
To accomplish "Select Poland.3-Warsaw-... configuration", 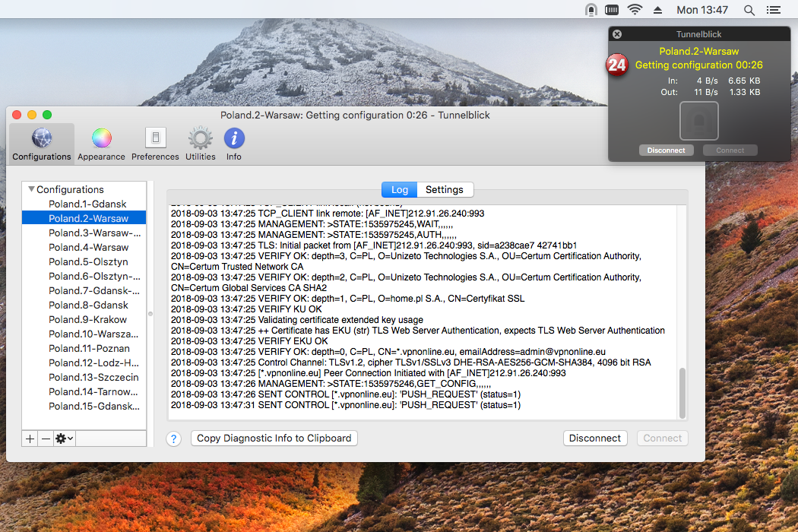I will point(84,233).
